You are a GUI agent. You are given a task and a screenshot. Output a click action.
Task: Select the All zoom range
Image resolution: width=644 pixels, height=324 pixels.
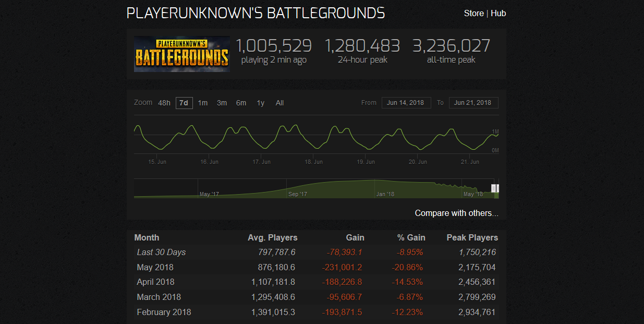tap(280, 103)
